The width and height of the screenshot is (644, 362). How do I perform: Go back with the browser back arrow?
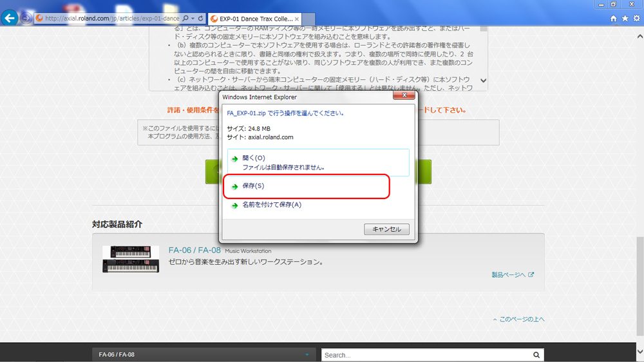point(9,18)
